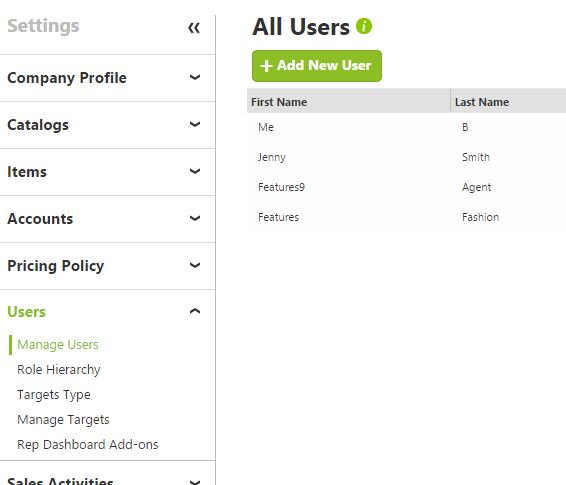This screenshot has width=566, height=485.
Task: Select Manage Targets in Users submenu
Action: (x=63, y=420)
